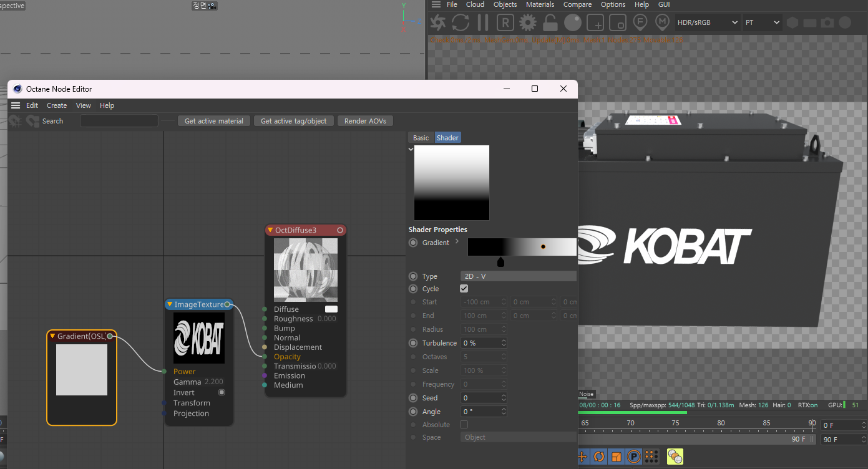Switch to the Basic tab
The width and height of the screenshot is (868, 469).
coord(421,138)
